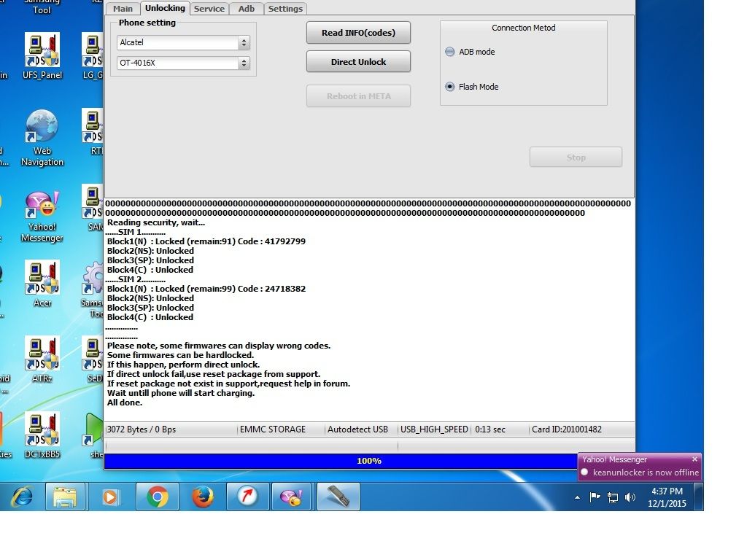Switch to the Service tab
The width and height of the screenshot is (747, 560).
pos(209,8)
